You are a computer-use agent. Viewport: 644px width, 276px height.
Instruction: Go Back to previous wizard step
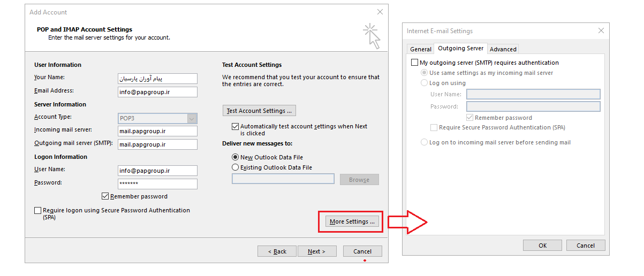(277, 251)
